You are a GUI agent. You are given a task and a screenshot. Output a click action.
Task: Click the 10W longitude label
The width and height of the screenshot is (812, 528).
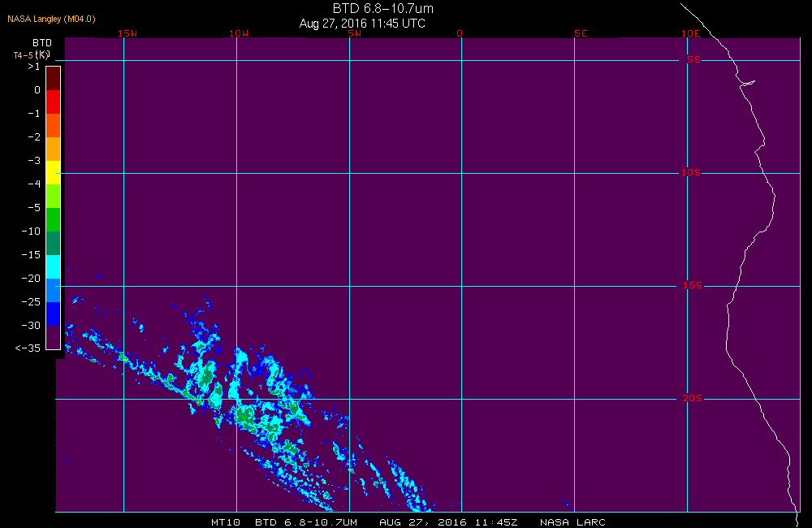[239, 33]
